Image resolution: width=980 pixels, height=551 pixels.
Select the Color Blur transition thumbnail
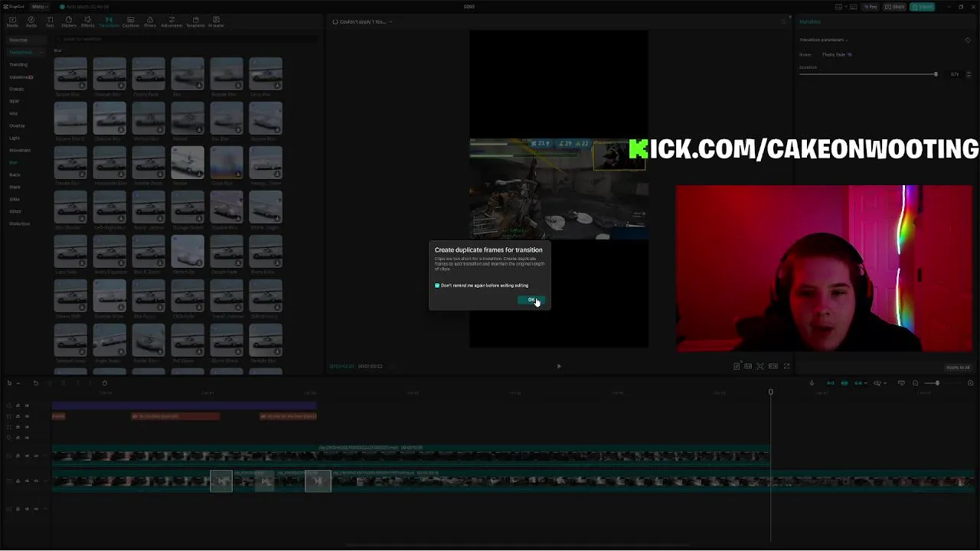pos(227,162)
